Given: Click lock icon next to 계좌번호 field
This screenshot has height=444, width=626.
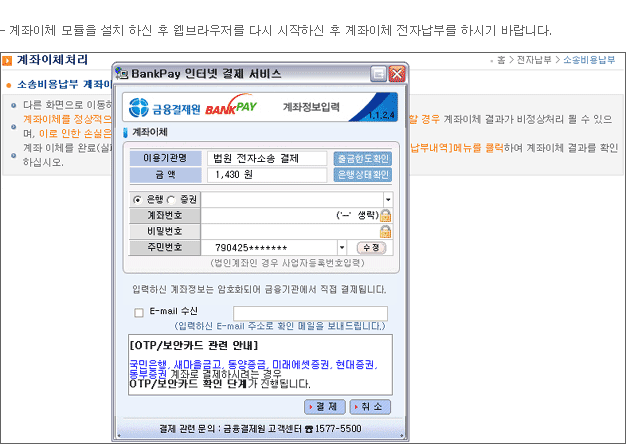Looking at the screenshot, I should (x=385, y=216).
